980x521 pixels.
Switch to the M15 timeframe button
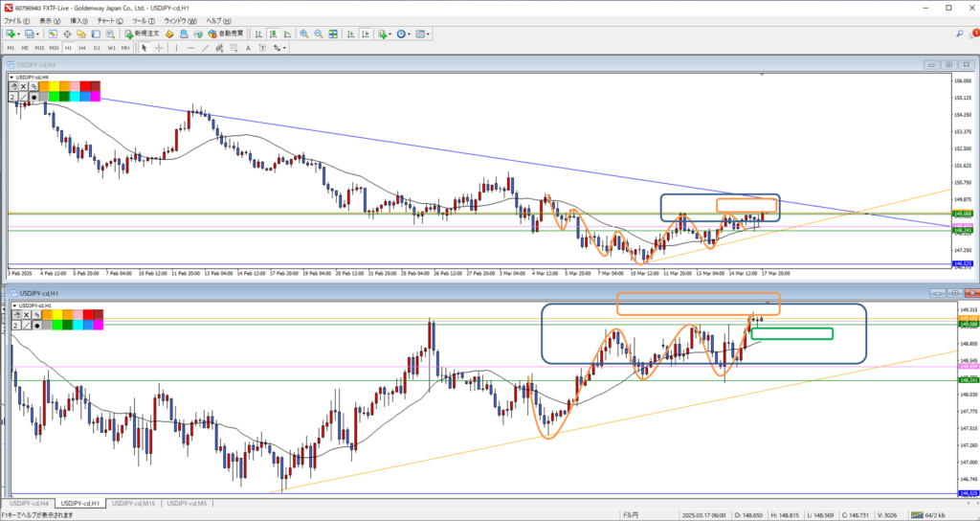click(x=39, y=48)
